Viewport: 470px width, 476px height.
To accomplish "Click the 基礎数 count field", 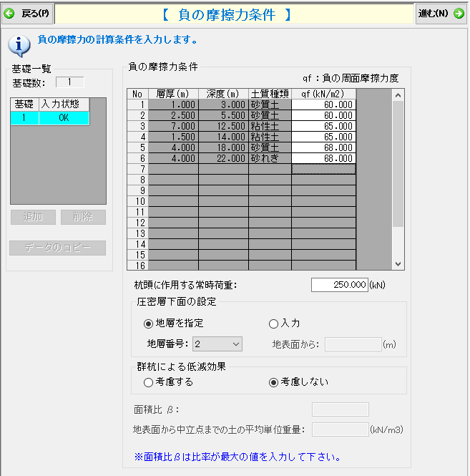I will (x=70, y=82).
